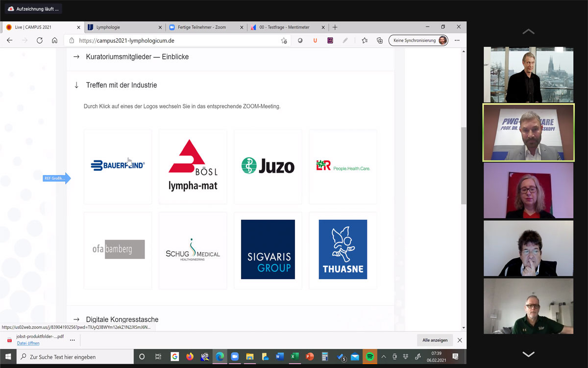Close the Lymphologie tab
This screenshot has width=588, height=368.
(160, 27)
